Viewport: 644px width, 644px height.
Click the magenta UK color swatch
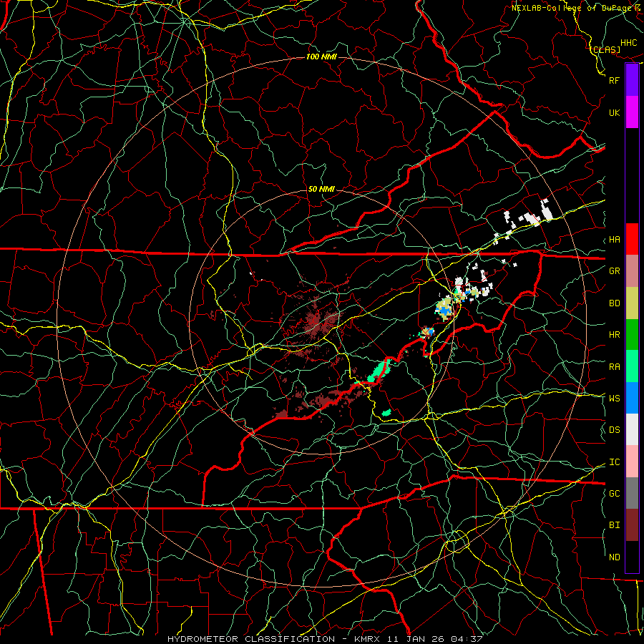pyautogui.click(x=632, y=112)
